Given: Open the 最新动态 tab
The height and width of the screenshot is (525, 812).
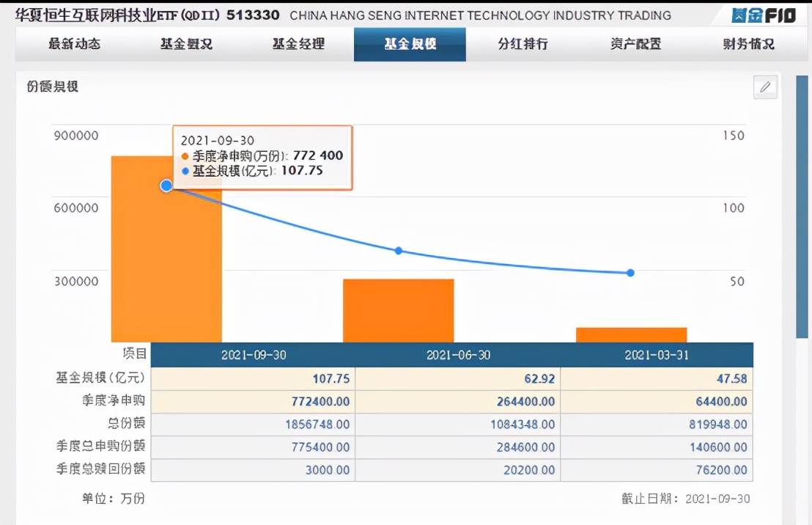Looking at the screenshot, I should tap(74, 44).
